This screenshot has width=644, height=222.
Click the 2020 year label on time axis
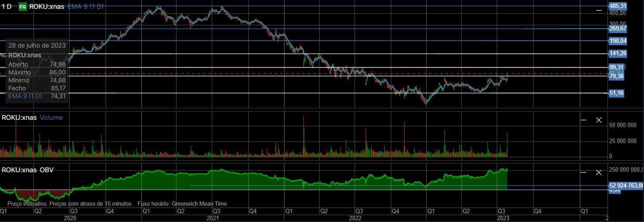pyautogui.click(x=71, y=218)
